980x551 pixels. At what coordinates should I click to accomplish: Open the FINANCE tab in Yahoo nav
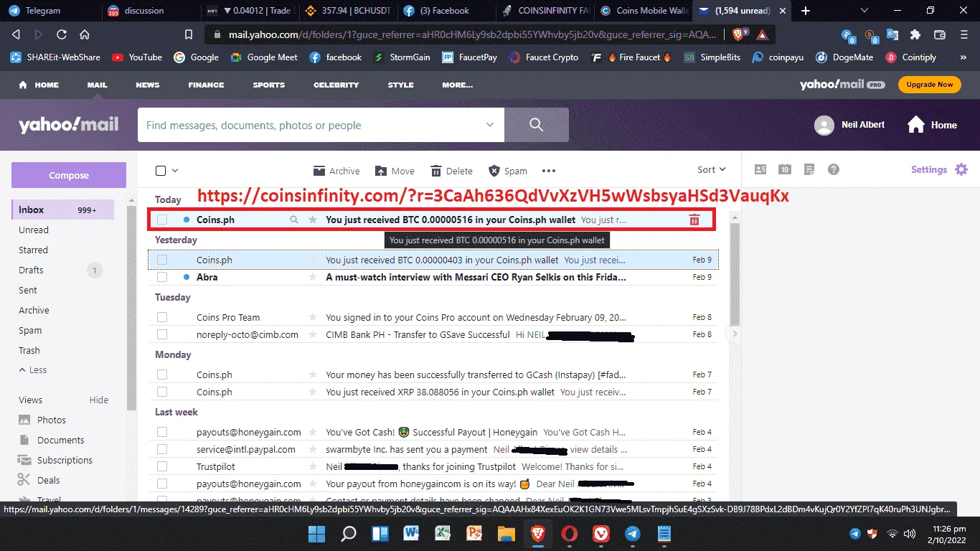[x=207, y=85]
